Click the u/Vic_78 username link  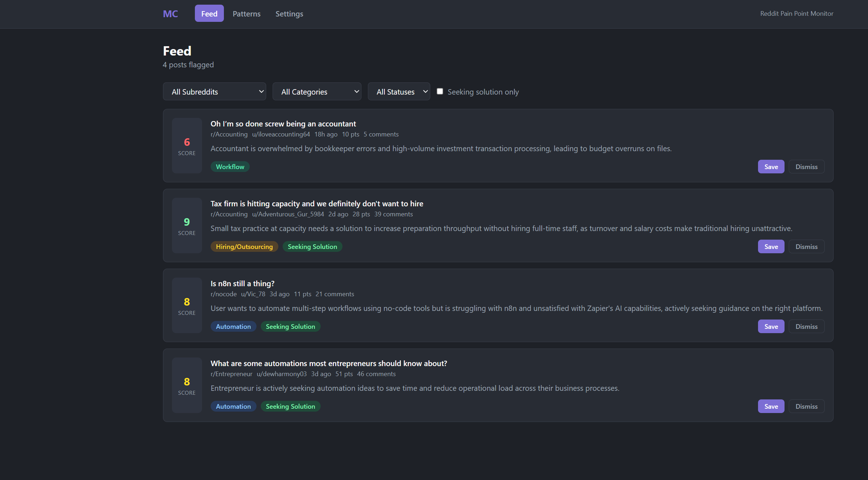pos(253,294)
